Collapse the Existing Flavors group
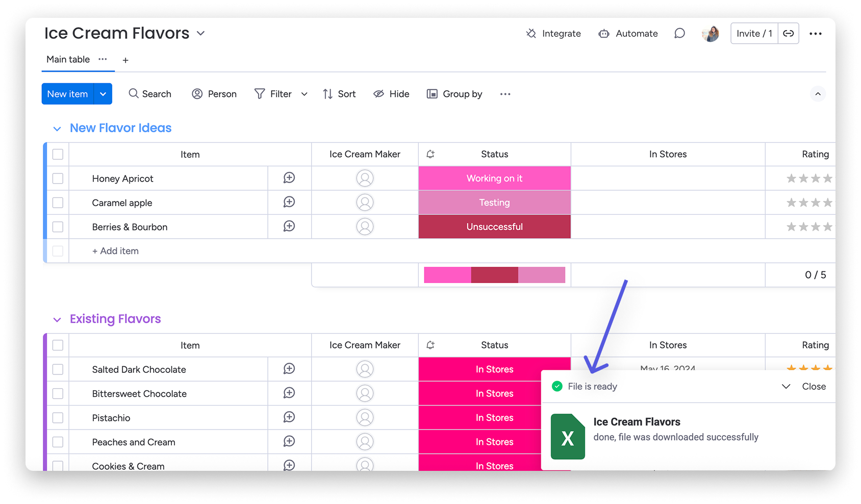This screenshot has height=504, width=861. click(57, 319)
